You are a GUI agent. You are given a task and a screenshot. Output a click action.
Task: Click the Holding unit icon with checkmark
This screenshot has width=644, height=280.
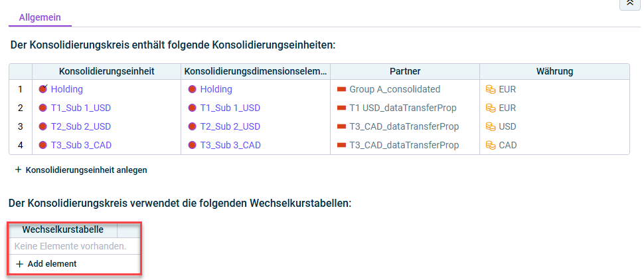(x=43, y=89)
